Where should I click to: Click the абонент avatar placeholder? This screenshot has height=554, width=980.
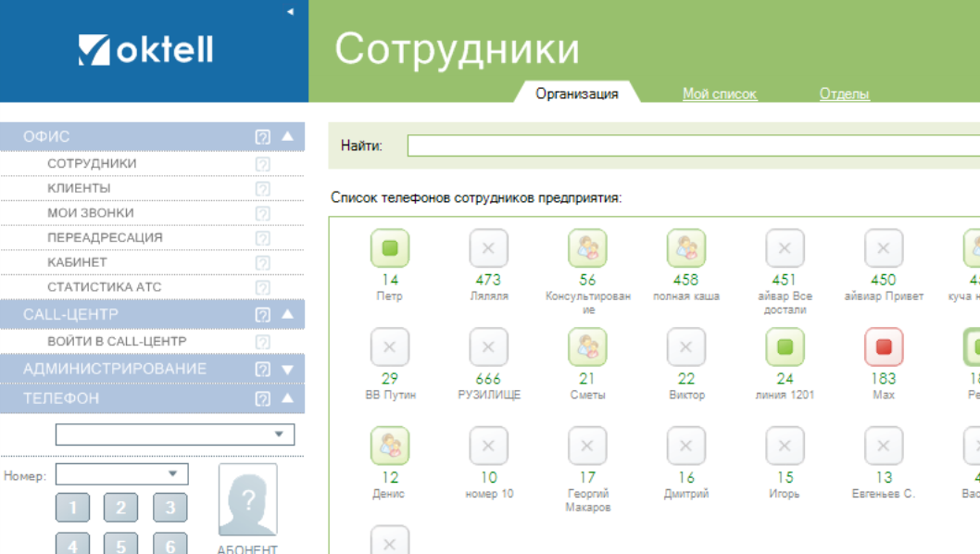pyautogui.click(x=247, y=500)
